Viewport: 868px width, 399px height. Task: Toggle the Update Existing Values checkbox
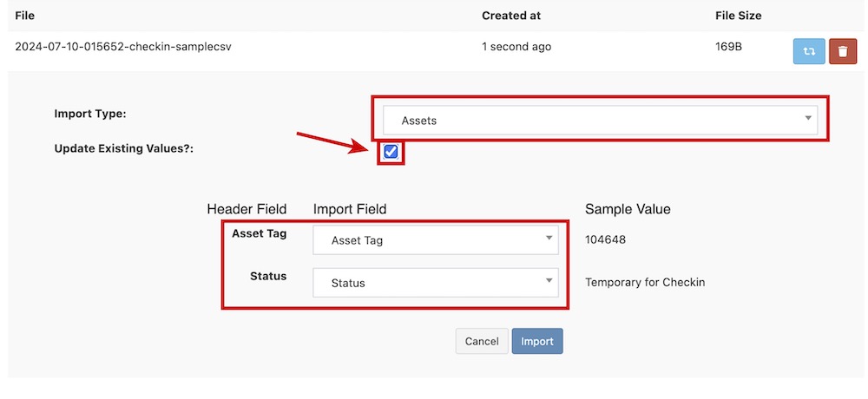tap(391, 152)
